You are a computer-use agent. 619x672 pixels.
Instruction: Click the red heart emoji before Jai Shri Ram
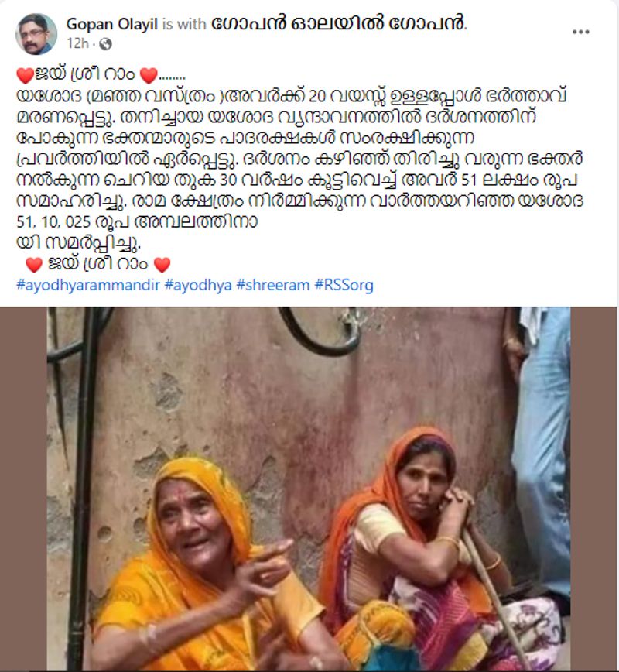point(26,76)
